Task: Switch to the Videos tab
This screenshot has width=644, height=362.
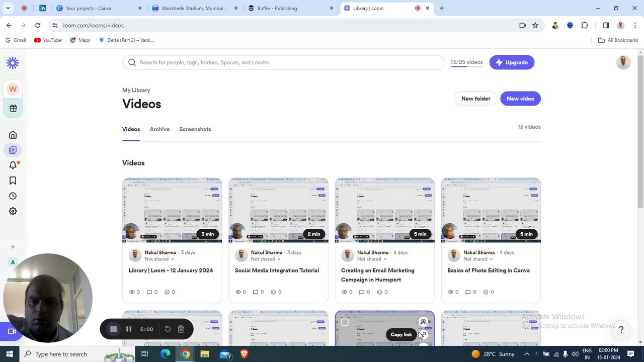Action: (131, 129)
